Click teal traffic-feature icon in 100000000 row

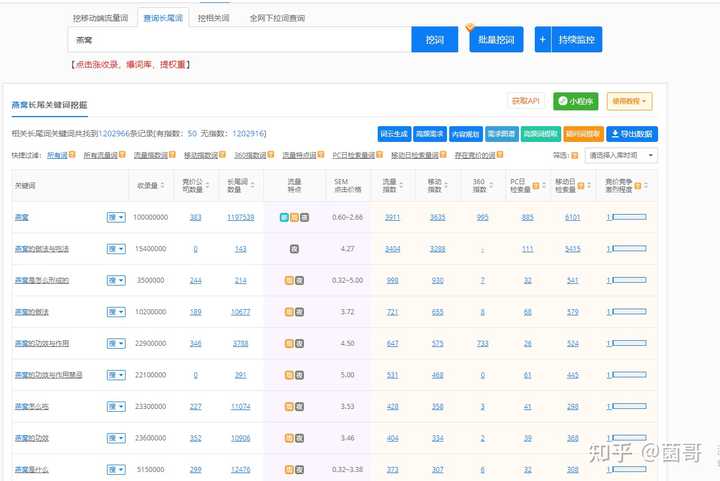coord(284,217)
